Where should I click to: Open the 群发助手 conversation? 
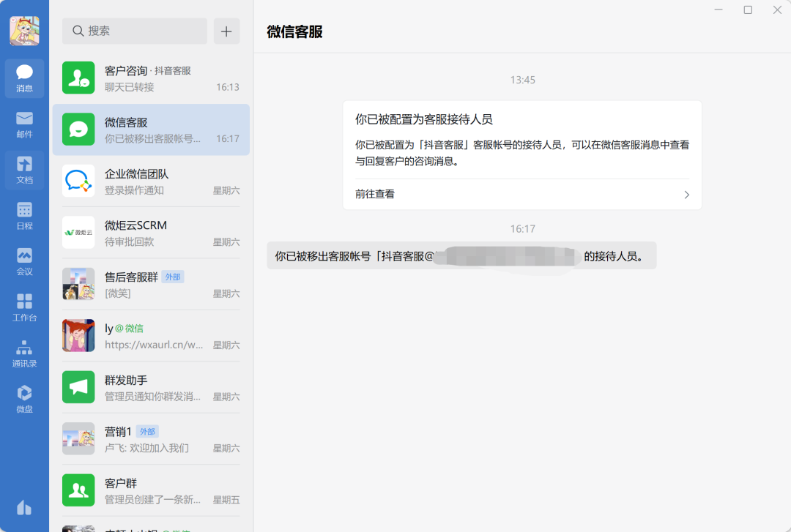tap(151, 387)
